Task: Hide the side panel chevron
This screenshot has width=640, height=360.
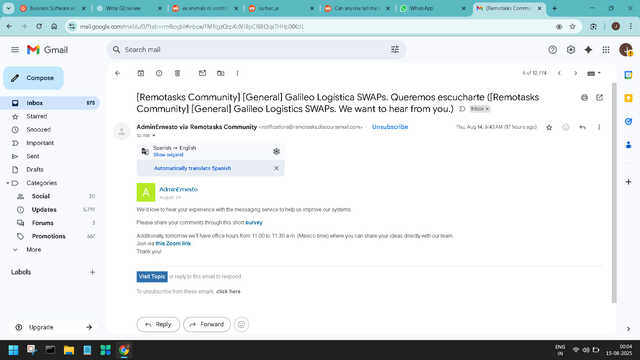Action: point(629,329)
